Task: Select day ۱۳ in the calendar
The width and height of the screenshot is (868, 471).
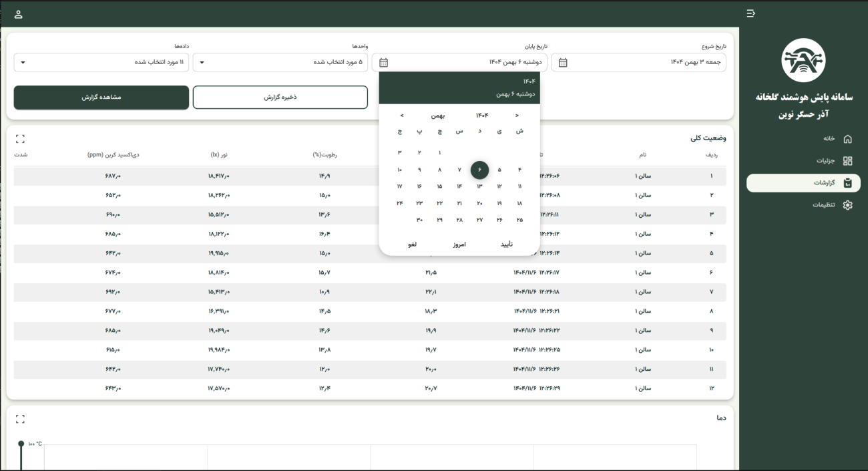Action: point(479,186)
